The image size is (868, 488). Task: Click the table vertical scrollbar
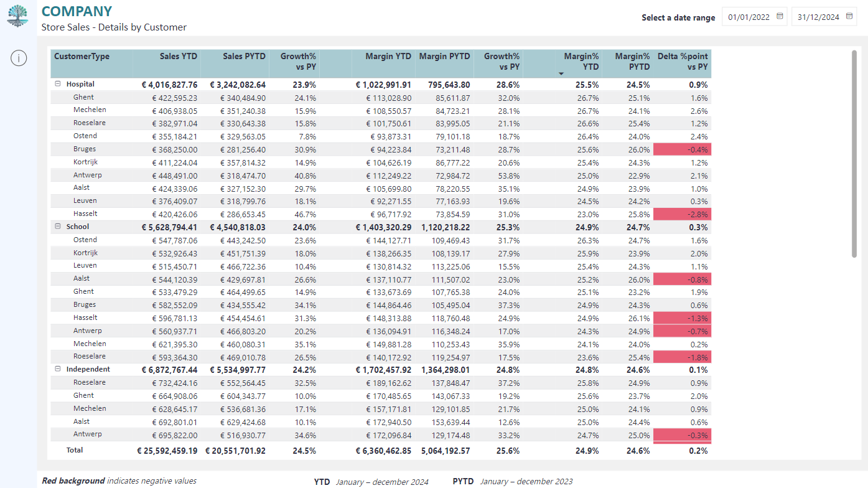tap(854, 153)
